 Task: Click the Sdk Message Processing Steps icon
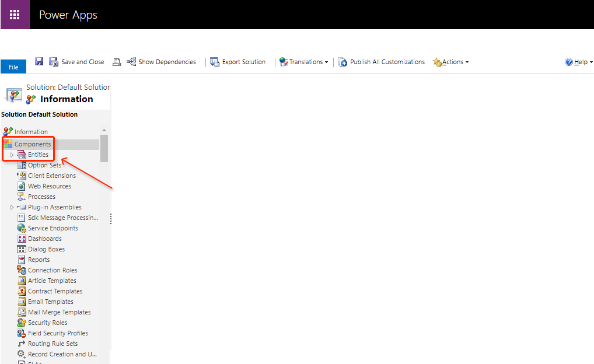coord(22,218)
